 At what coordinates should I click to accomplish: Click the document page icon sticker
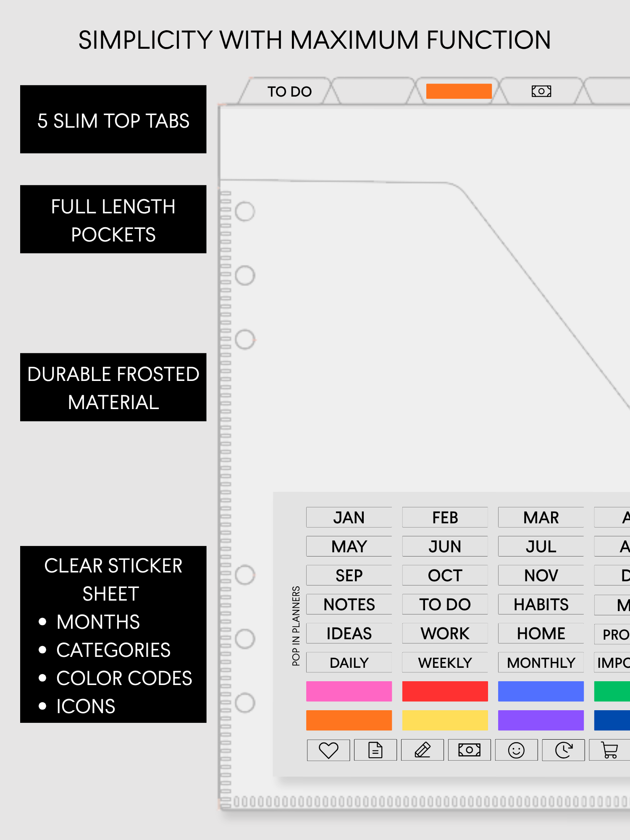(375, 750)
